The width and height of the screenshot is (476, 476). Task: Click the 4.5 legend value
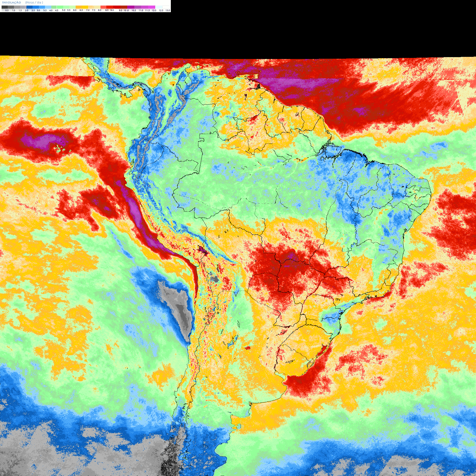click(57, 10)
